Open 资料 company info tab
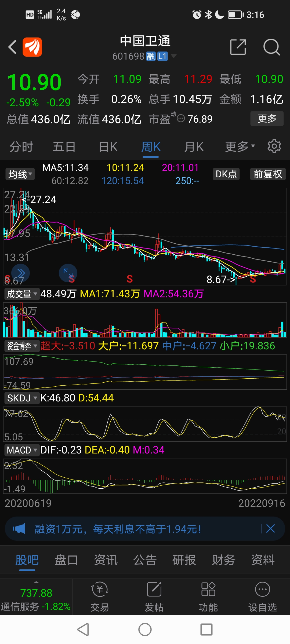290x644 pixels. coord(263,560)
